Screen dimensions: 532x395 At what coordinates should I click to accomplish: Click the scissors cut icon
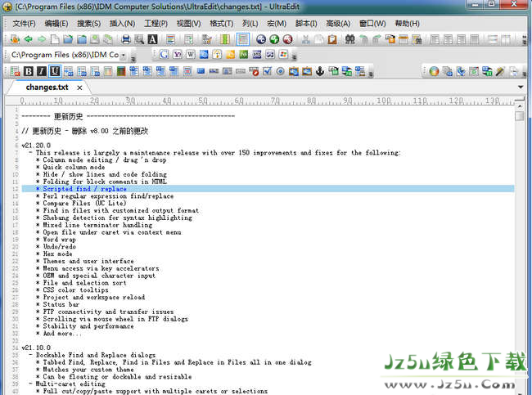coord(306,39)
